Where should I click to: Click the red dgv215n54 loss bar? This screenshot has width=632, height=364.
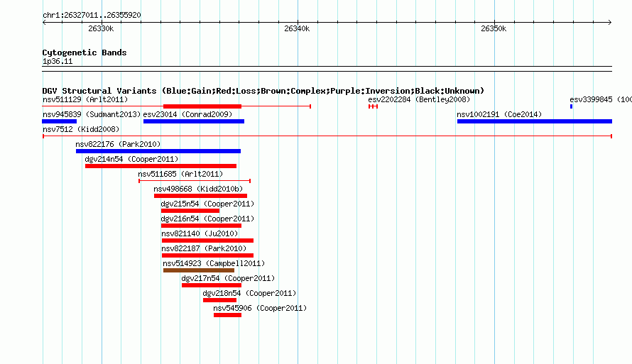click(x=190, y=211)
